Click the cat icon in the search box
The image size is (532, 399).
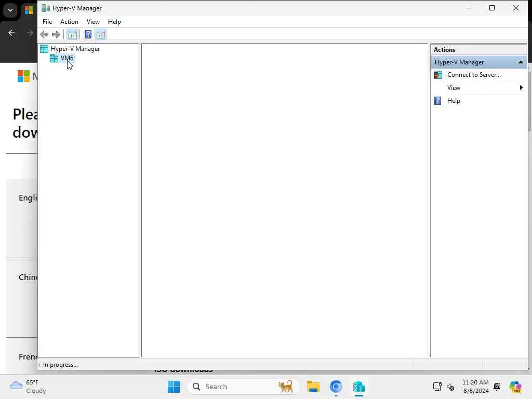coord(285,387)
